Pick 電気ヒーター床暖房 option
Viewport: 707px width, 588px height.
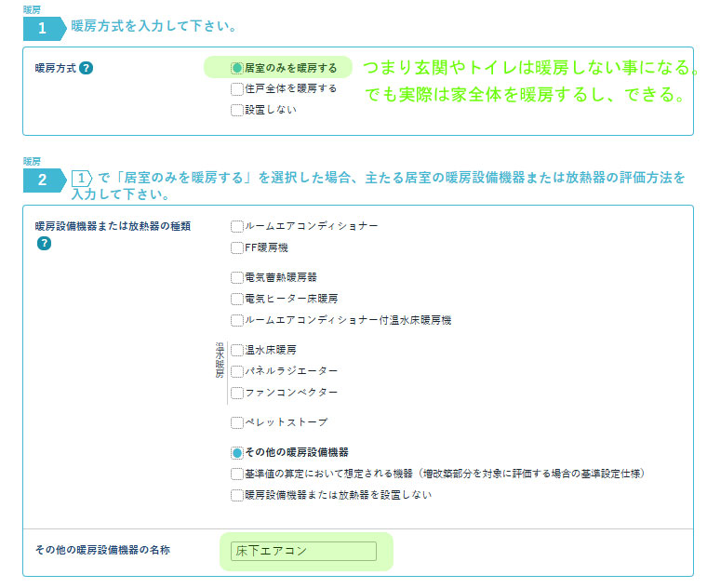(237, 299)
